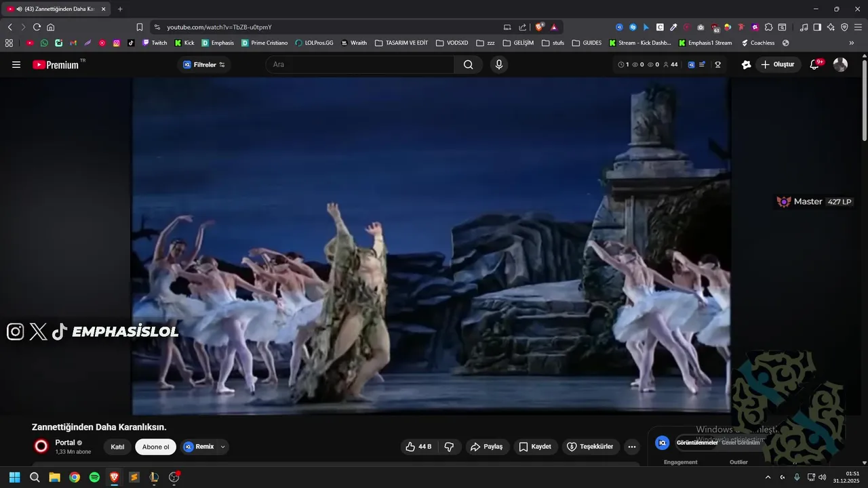Viewport: 868px width, 488px height.
Task: Open a new browser tab
Action: click(120, 9)
